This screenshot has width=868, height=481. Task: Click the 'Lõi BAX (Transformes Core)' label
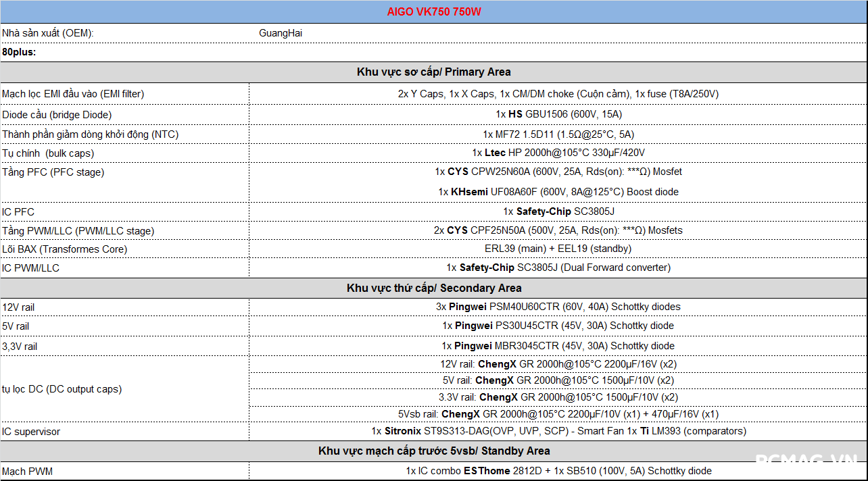64,249
